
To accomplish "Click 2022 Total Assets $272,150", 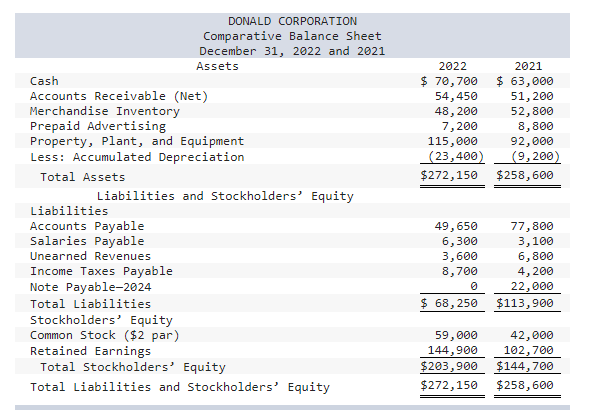I will [x=449, y=175].
